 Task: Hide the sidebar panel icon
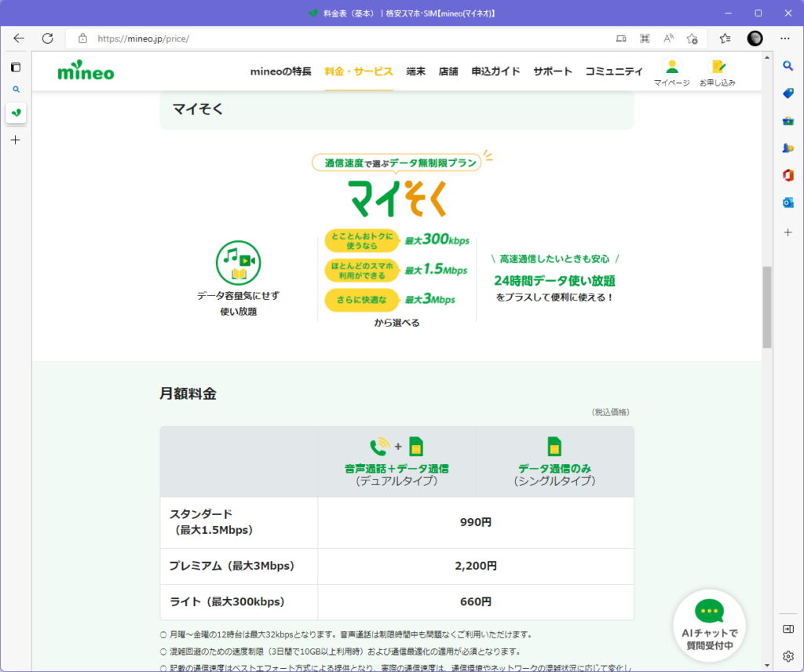tap(788, 629)
